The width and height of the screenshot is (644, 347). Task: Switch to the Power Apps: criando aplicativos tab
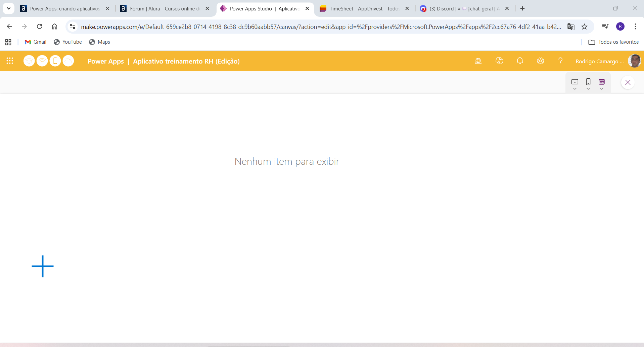(65, 8)
